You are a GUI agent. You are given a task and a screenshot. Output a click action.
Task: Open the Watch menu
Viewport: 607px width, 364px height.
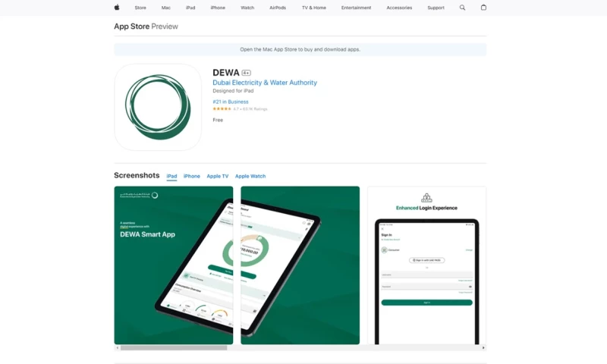tap(247, 8)
